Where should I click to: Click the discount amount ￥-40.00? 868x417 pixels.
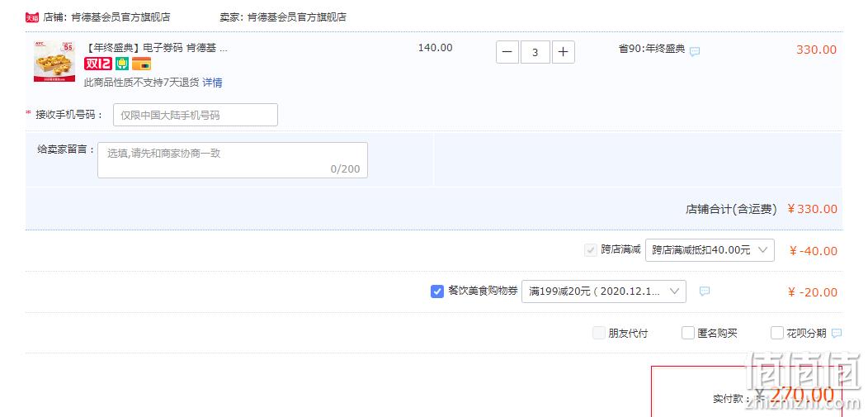coord(814,251)
